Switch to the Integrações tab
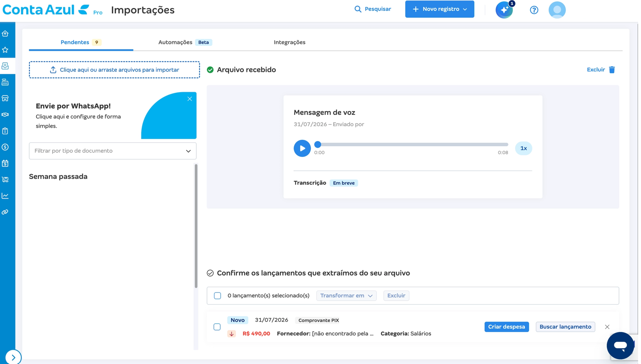 [x=290, y=42]
